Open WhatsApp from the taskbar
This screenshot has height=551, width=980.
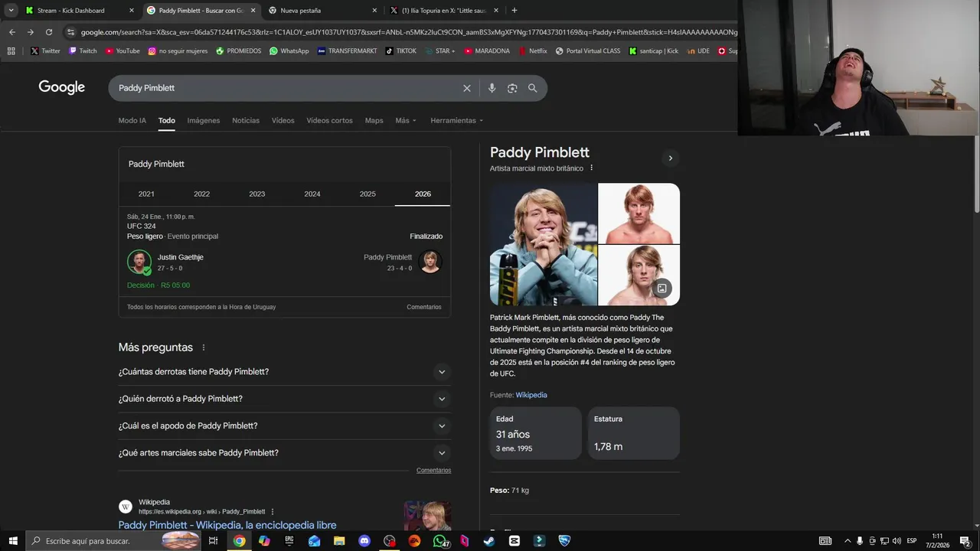[x=439, y=541]
